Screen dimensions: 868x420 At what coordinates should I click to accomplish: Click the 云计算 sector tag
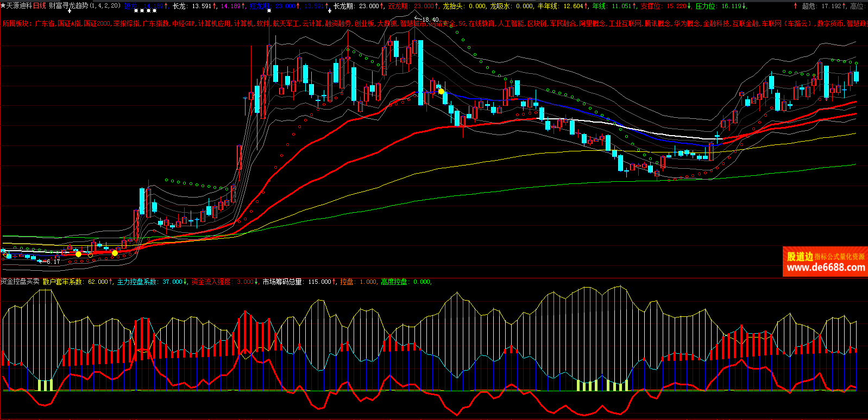coord(312,24)
